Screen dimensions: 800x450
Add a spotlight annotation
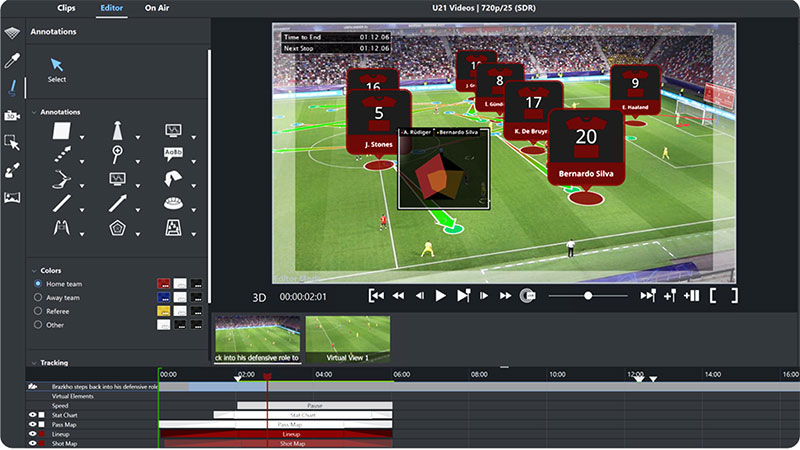pos(117,131)
